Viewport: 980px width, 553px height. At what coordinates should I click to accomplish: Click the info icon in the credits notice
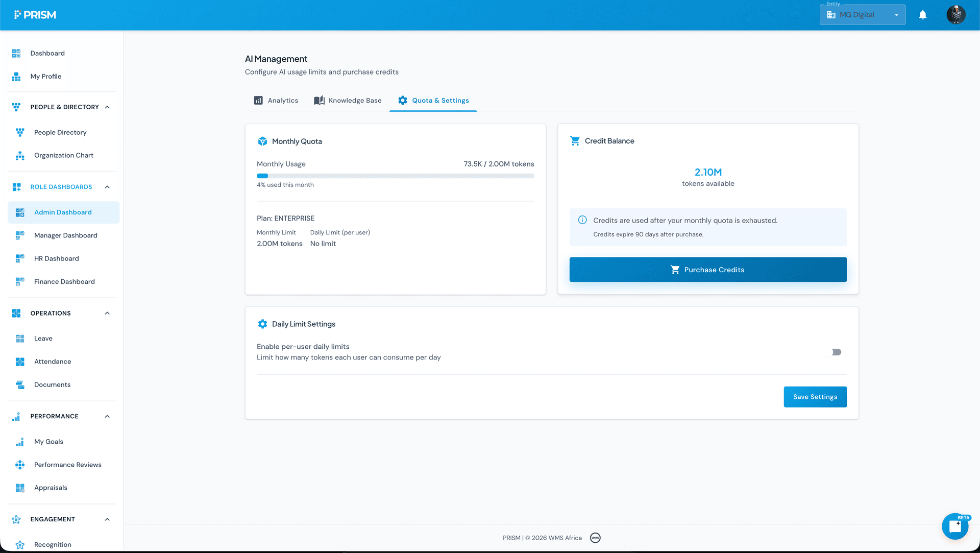pos(582,220)
